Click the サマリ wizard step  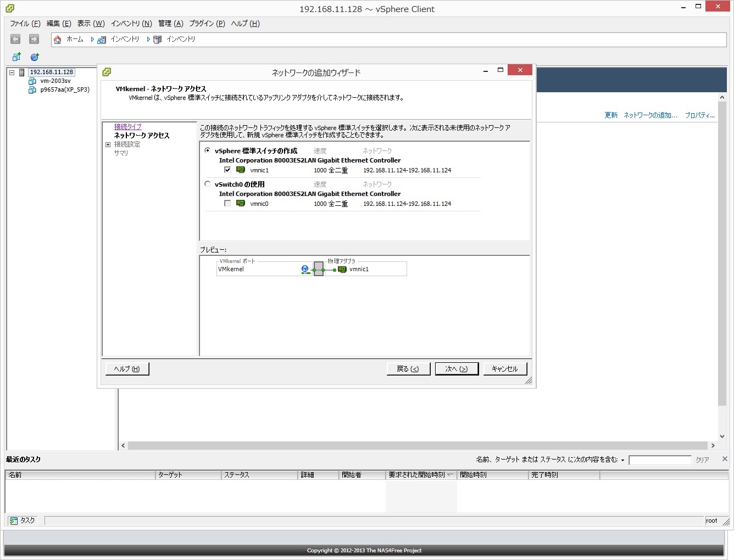121,153
